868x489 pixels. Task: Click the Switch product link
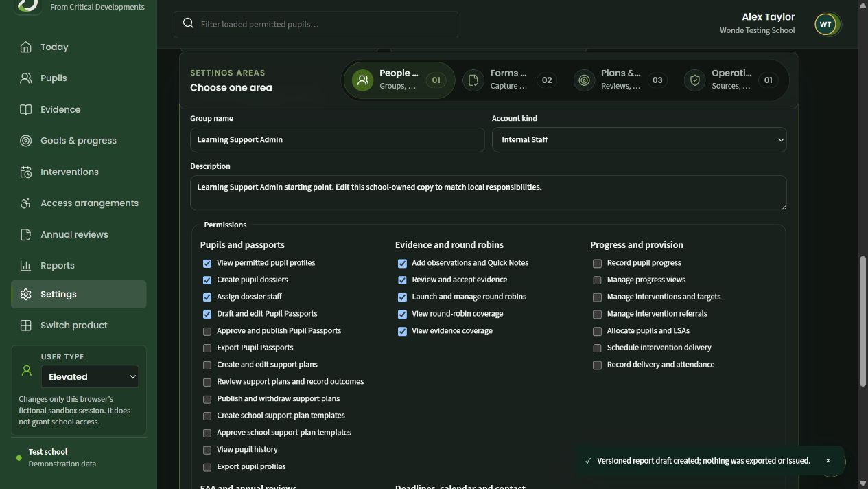click(78, 326)
